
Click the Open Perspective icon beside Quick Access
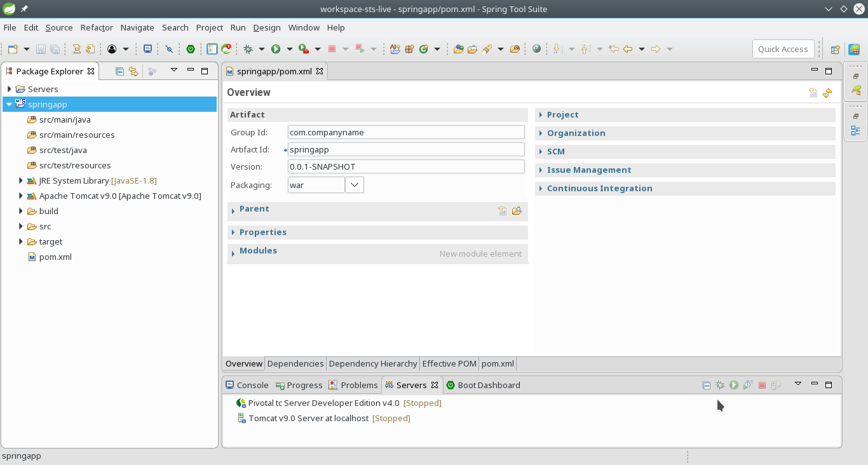click(835, 49)
